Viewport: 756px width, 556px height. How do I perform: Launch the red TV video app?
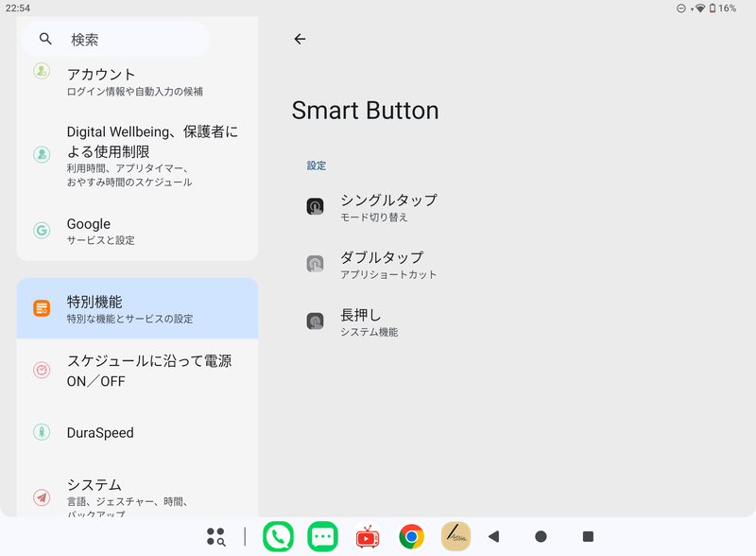point(367,536)
